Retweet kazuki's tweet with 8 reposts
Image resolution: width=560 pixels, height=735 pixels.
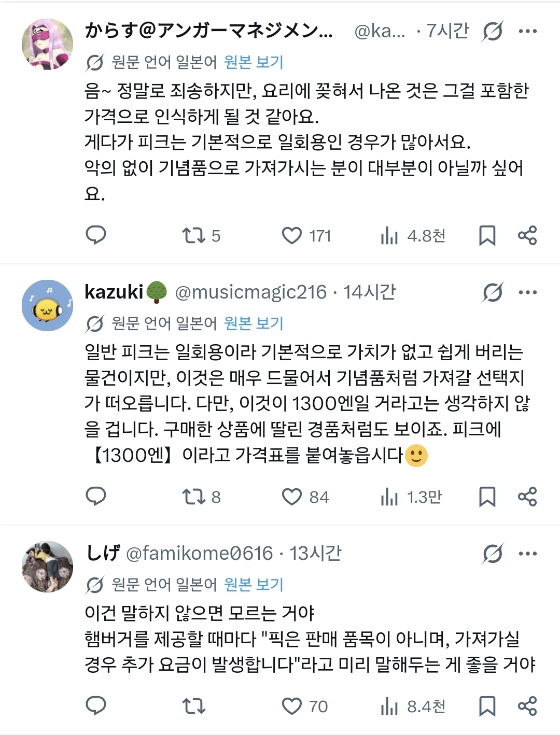(194, 497)
